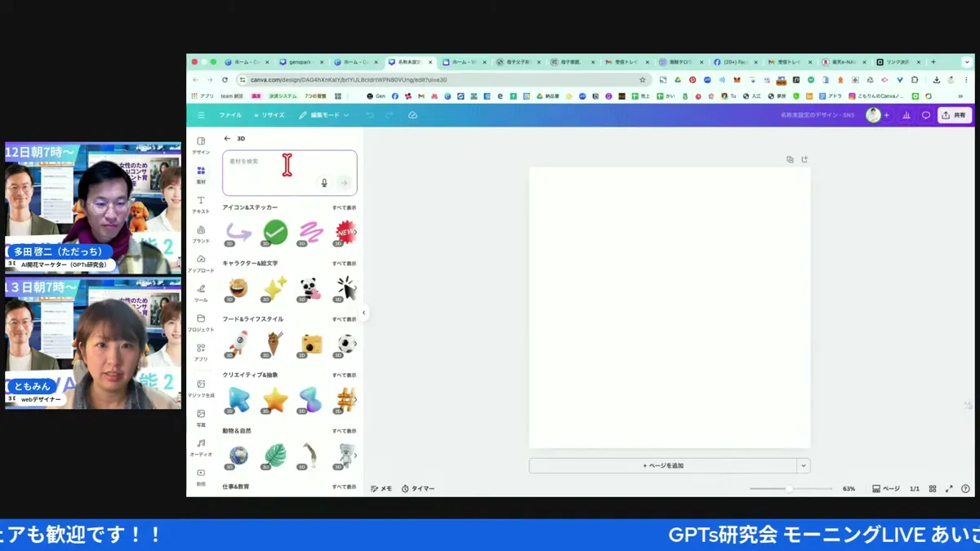Show all in 動物&自然
The height and width of the screenshot is (551, 980).
[x=344, y=431]
